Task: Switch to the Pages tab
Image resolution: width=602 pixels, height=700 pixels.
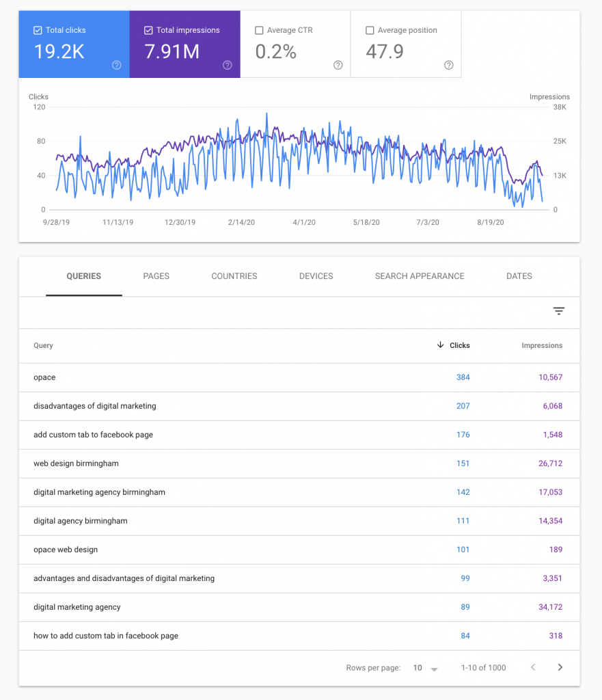Action: click(156, 276)
